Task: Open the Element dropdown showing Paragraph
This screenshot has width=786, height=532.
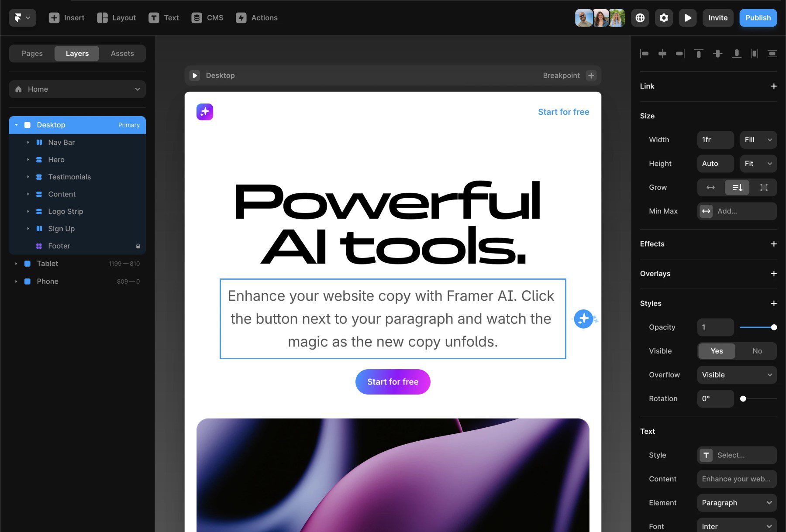Action: [737, 502]
